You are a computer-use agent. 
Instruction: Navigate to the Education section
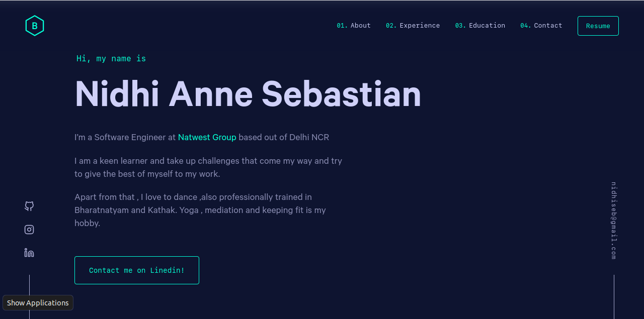[x=487, y=26]
